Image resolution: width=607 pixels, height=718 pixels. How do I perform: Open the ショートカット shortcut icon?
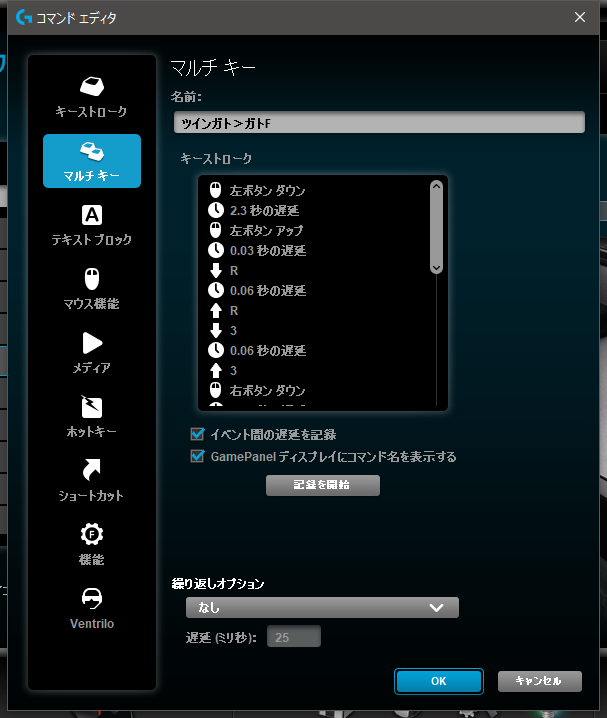(91, 471)
